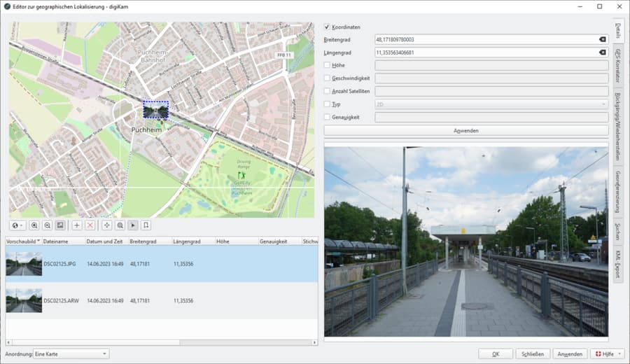Click the Höhe column header

pyautogui.click(x=237, y=241)
